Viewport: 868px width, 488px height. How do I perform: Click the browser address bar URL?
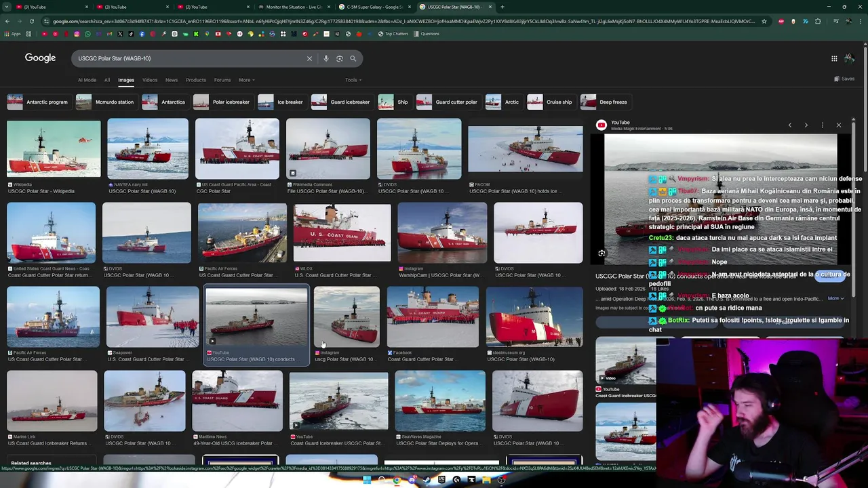pos(403,21)
